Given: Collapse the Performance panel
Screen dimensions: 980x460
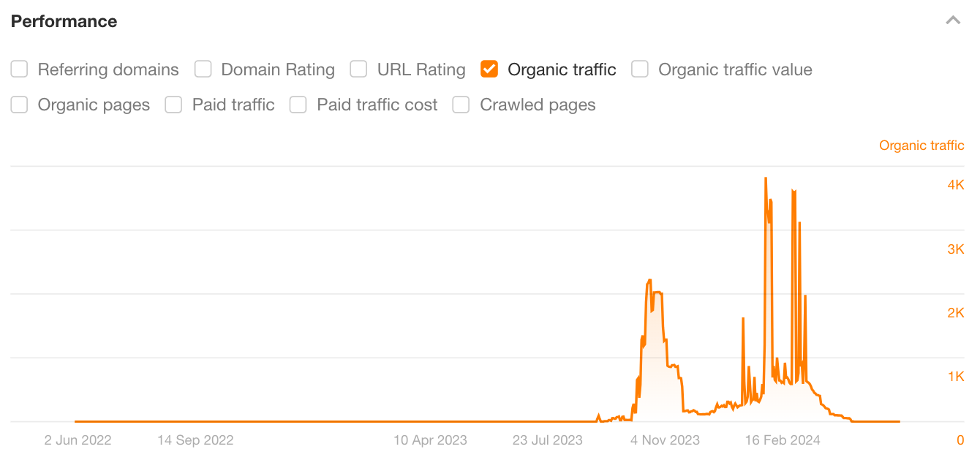Looking at the screenshot, I should coord(953,20).
